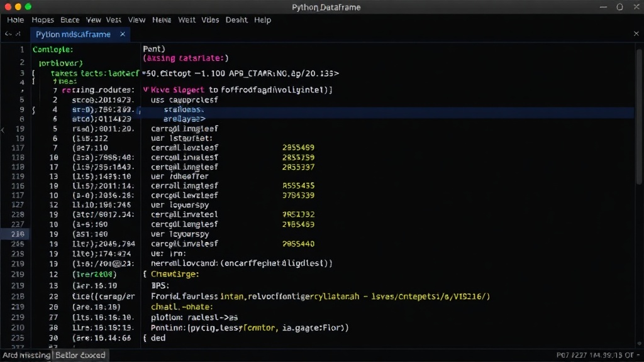Open the Vew menu
Screen dimensions: 644x362
(x=93, y=19)
